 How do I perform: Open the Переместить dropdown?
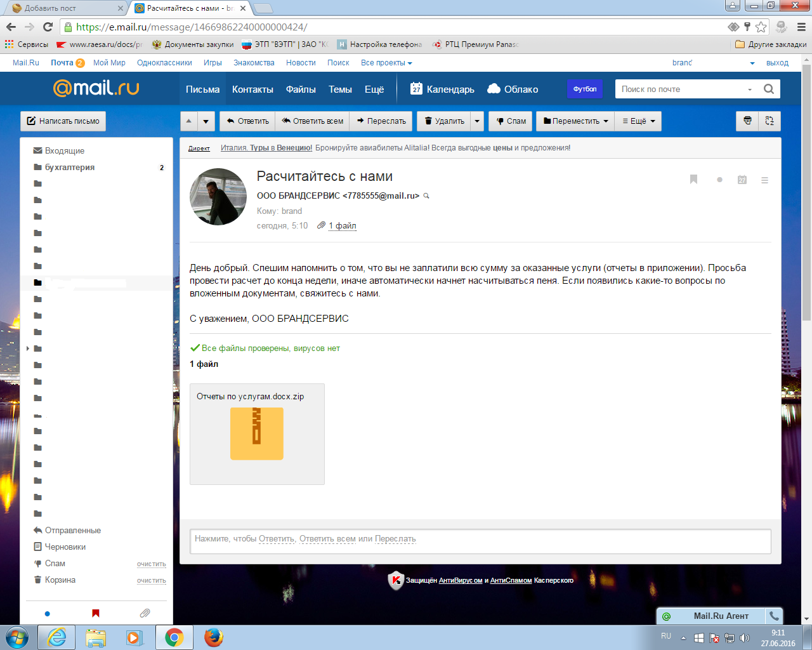575,121
